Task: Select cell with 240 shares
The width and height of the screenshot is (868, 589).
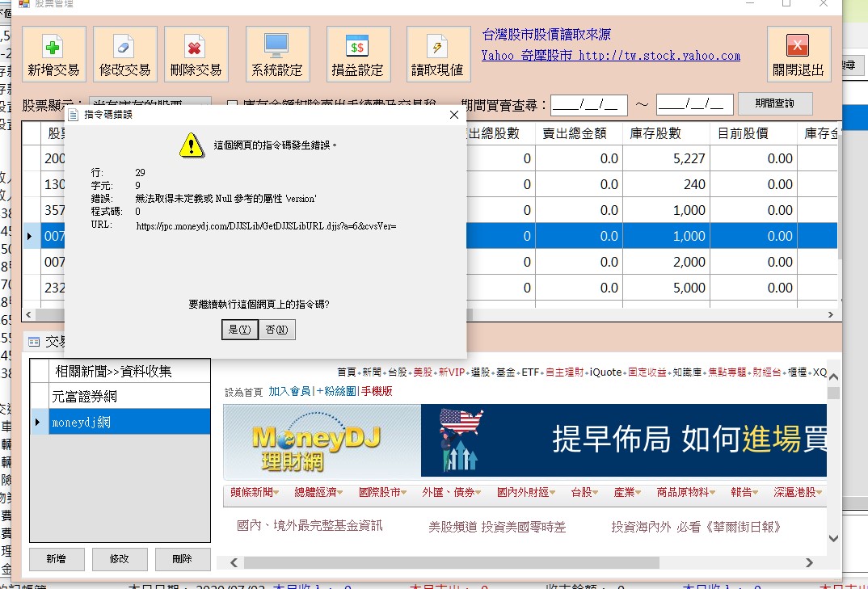Action: [667, 184]
